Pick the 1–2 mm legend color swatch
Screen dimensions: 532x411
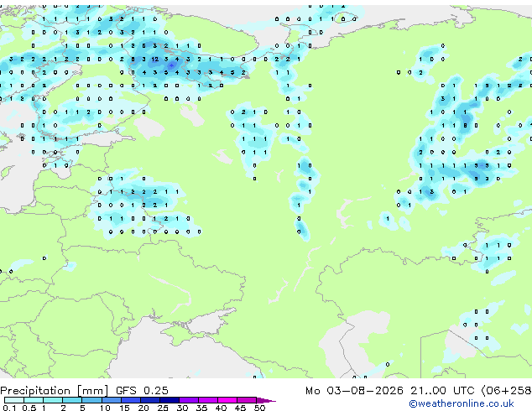(53, 400)
